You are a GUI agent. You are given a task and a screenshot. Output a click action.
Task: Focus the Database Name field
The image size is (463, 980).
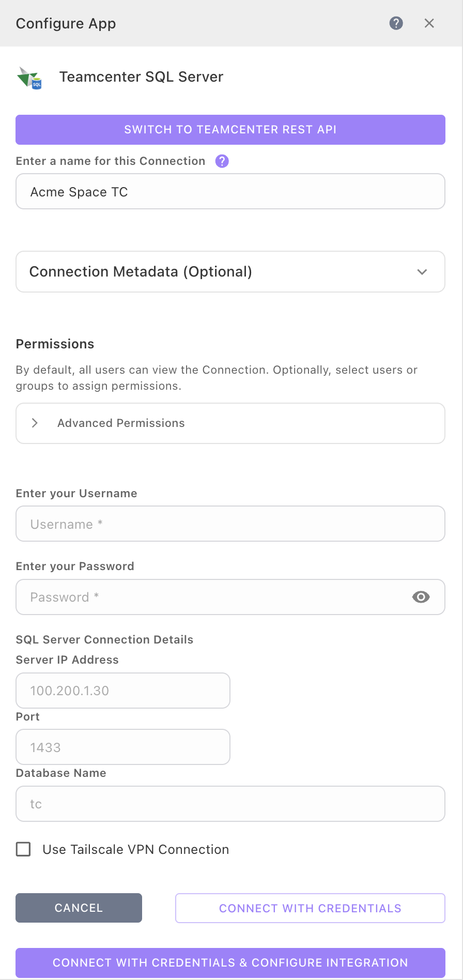230,804
